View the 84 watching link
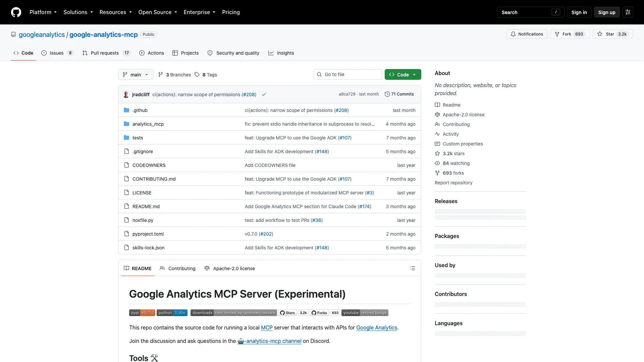This screenshot has height=362, width=644. (452, 163)
